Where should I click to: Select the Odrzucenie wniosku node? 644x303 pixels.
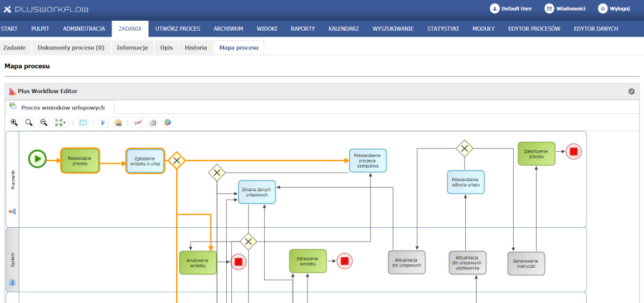[308, 261]
